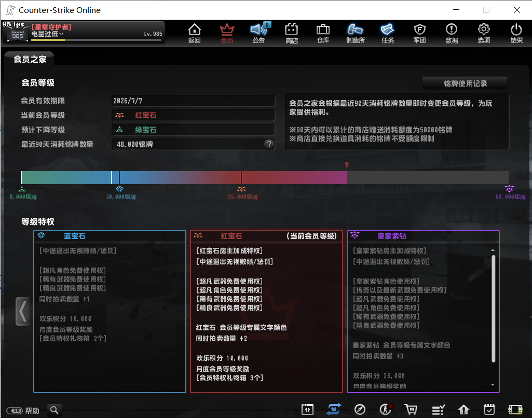Image resolution: width=532 pixels, height=418 pixels.
Task: Click the left arrow to show previous tiers
Action: 23,311
